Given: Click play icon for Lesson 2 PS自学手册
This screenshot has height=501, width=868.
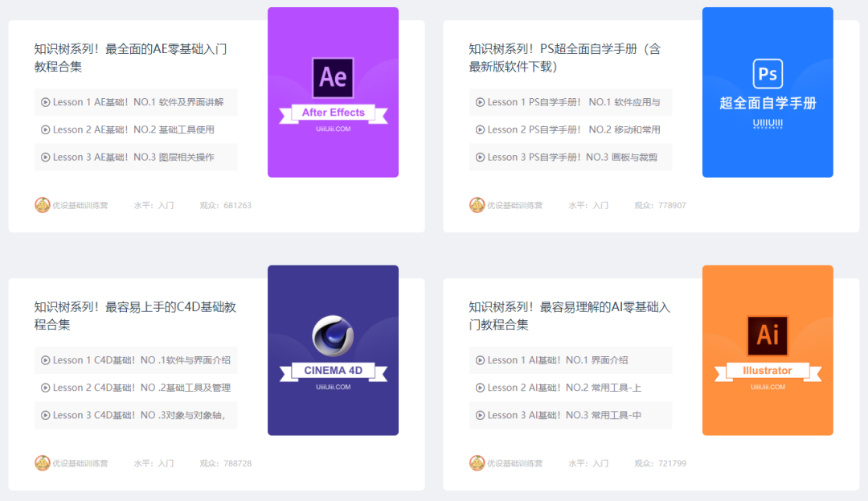Looking at the screenshot, I should [480, 129].
